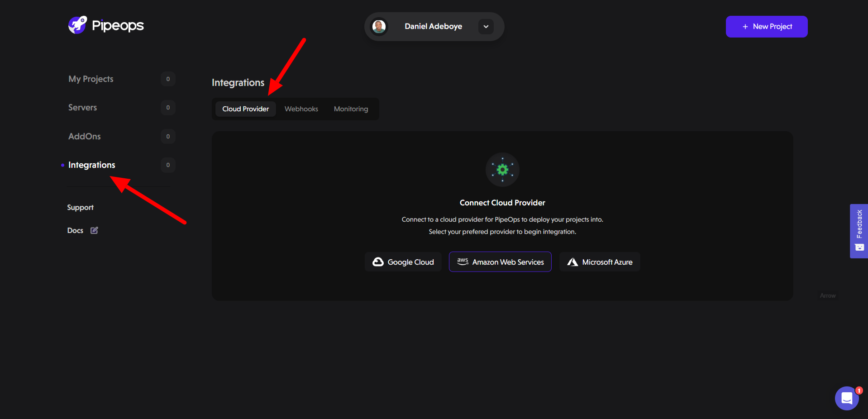Open the Feedback side tab
Image resolution: width=868 pixels, height=419 pixels.
tap(859, 231)
